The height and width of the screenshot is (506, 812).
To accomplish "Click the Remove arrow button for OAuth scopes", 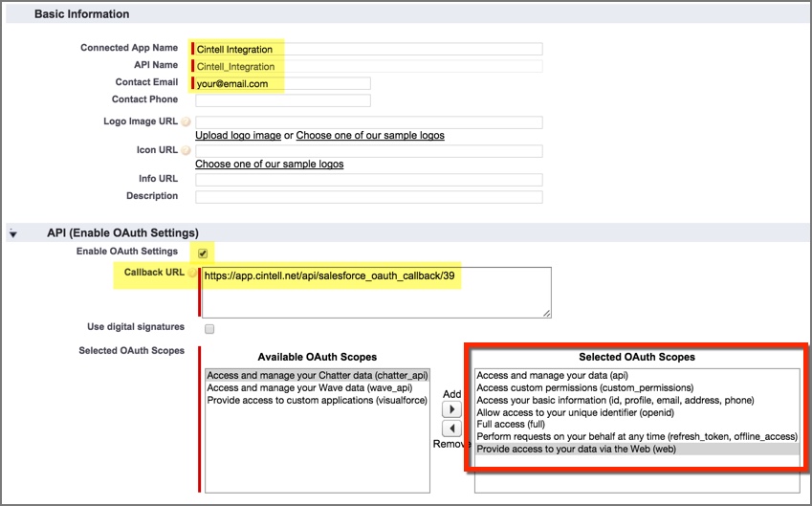I will point(451,429).
